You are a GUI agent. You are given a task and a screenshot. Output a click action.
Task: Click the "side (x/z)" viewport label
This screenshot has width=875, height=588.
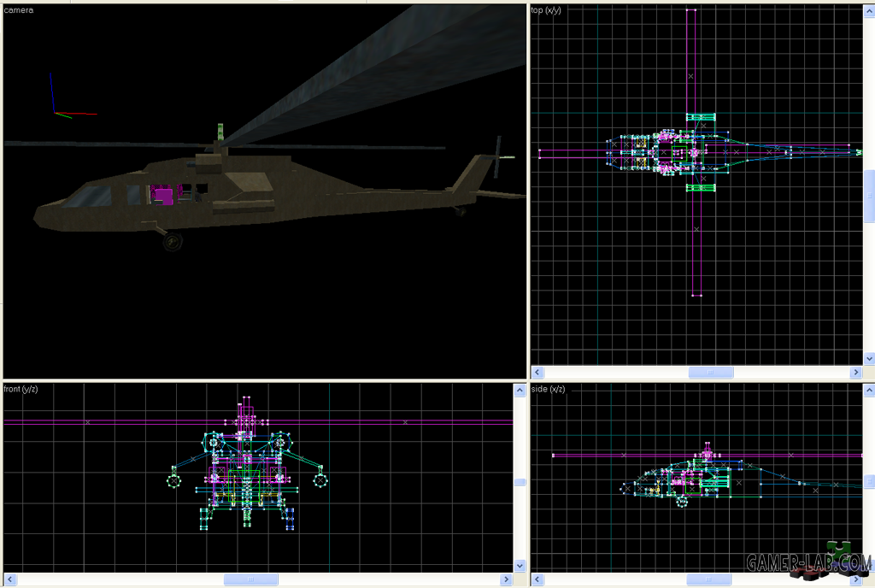[x=548, y=389]
